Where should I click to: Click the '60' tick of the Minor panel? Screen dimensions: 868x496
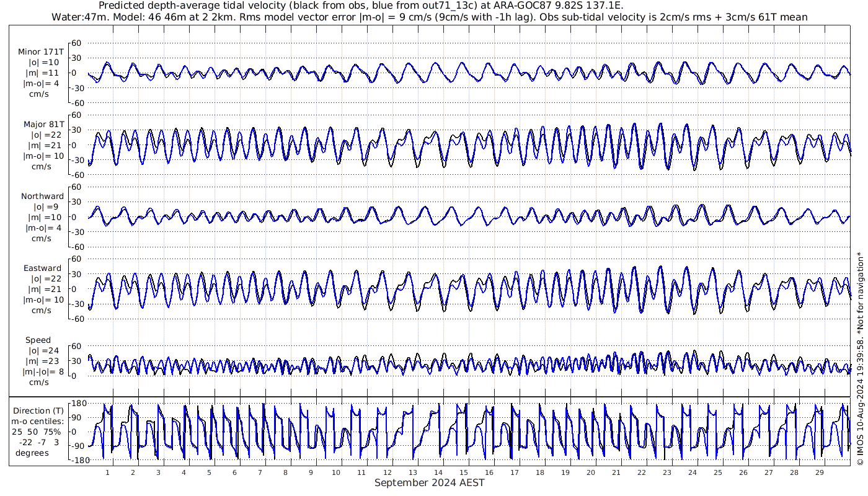[x=77, y=43]
